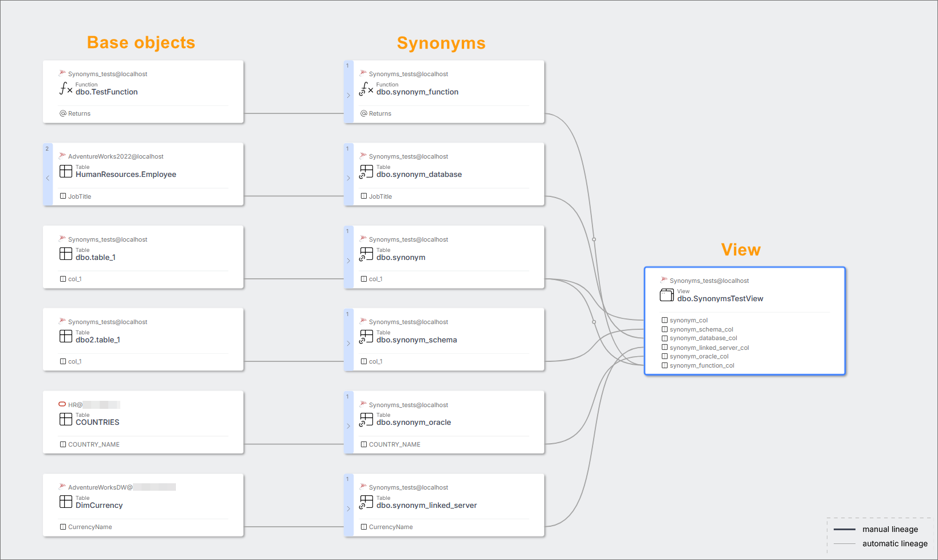Click the dbo.synonym_schema title
938x560 pixels.
click(417, 340)
